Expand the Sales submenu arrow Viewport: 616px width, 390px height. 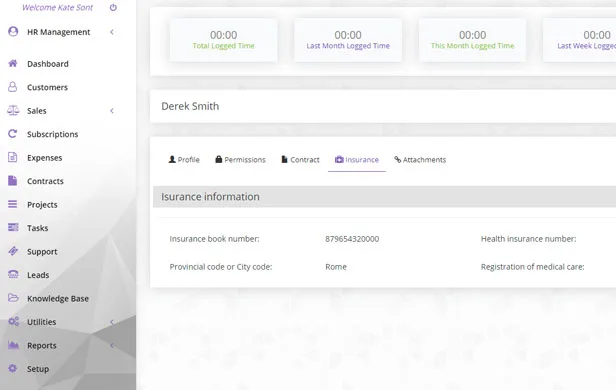112,111
